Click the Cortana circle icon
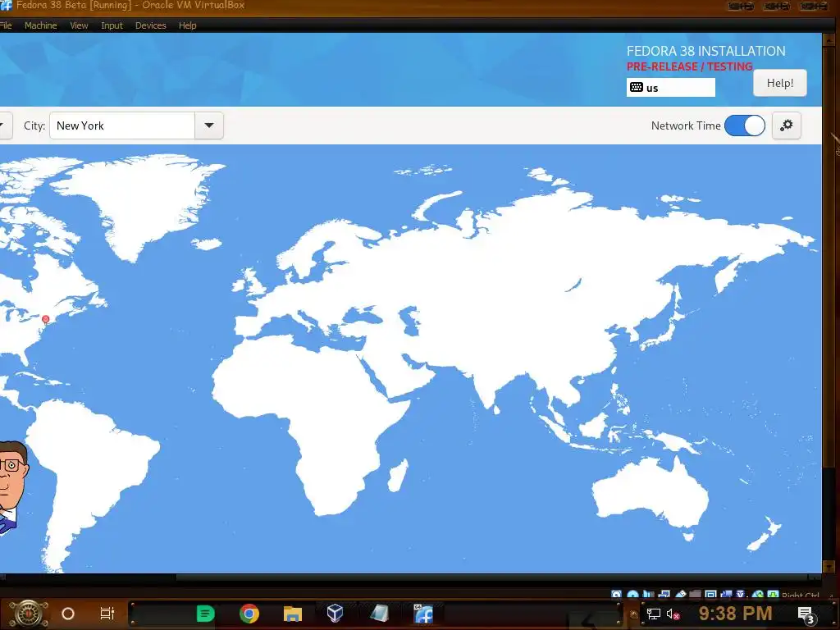 [68, 614]
